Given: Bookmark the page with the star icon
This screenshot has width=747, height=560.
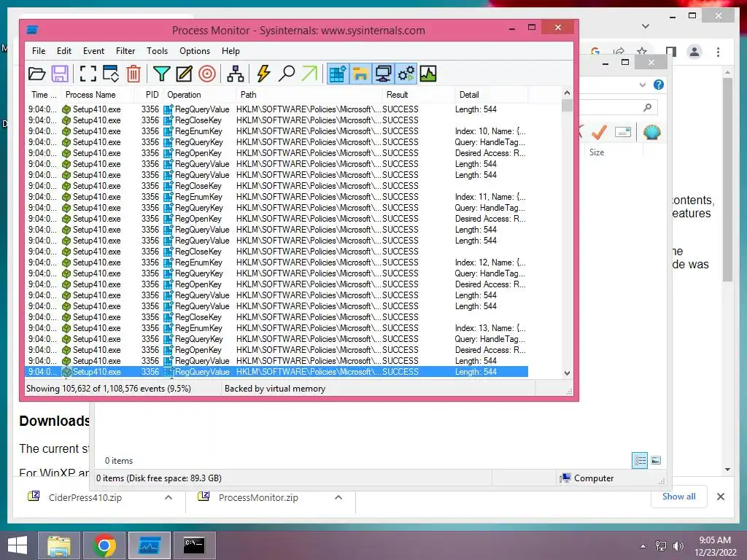Looking at the screenshot, I should click(642, 51).
